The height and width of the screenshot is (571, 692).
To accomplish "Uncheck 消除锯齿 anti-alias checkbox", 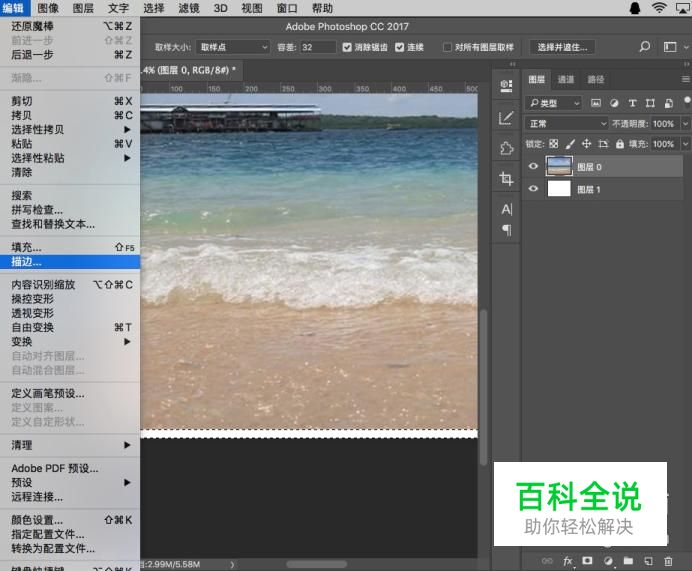I will [347, 47].
